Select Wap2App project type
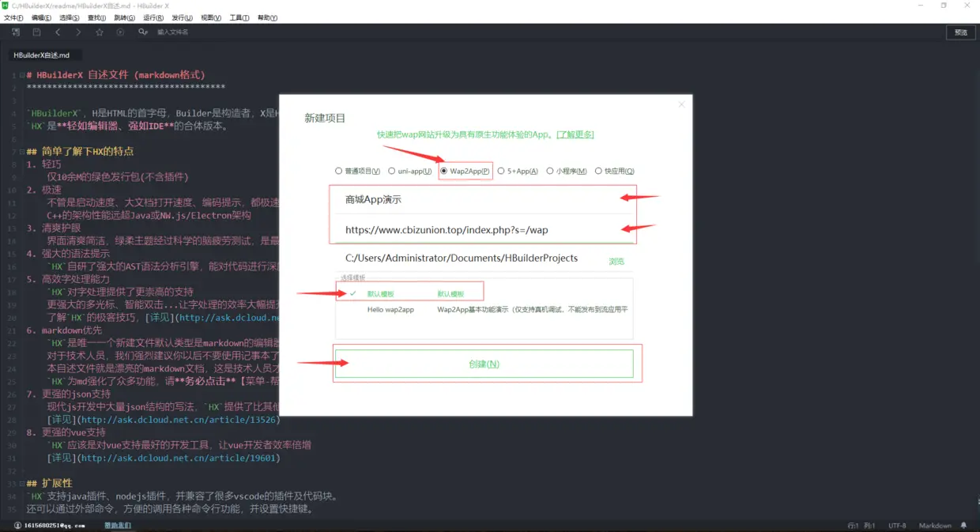Viewport: 980px width, 532px height. (x=465, y=171)
